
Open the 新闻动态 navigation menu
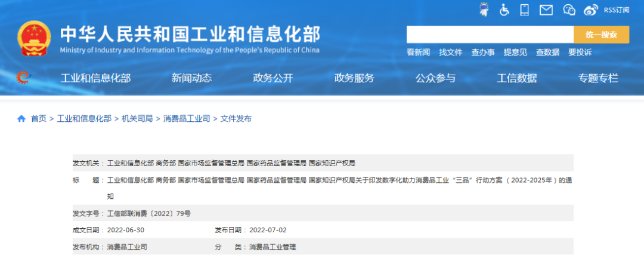pos(191,78)
